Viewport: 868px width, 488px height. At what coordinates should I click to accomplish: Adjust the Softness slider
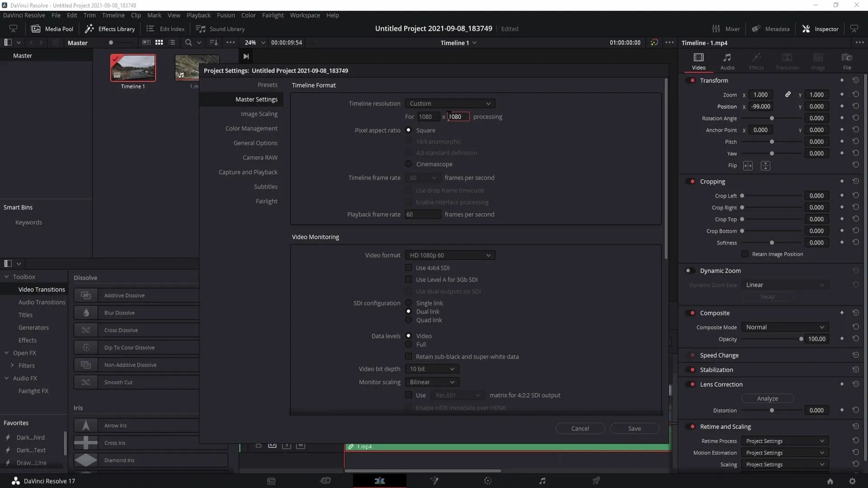tap(772, 243)
